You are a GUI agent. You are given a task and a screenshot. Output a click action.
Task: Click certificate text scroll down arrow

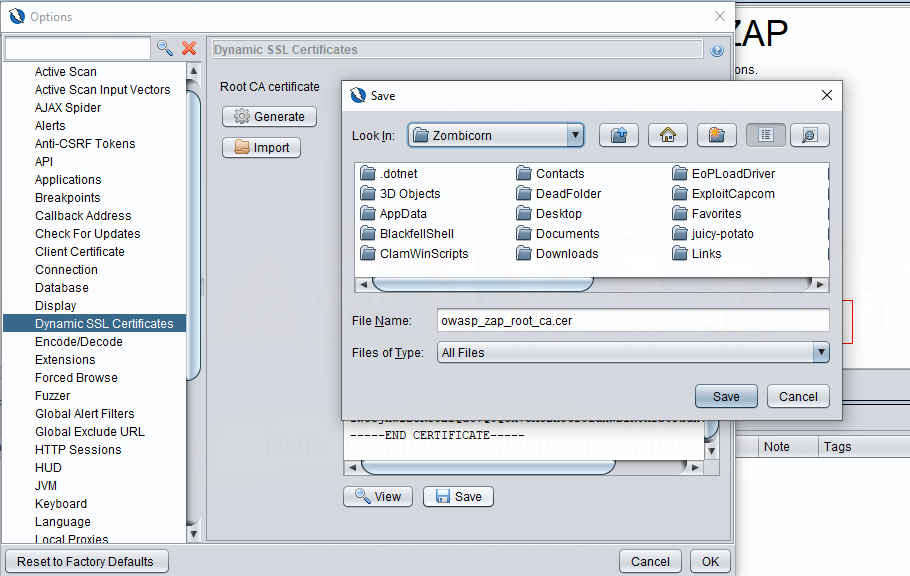point(712,451)
